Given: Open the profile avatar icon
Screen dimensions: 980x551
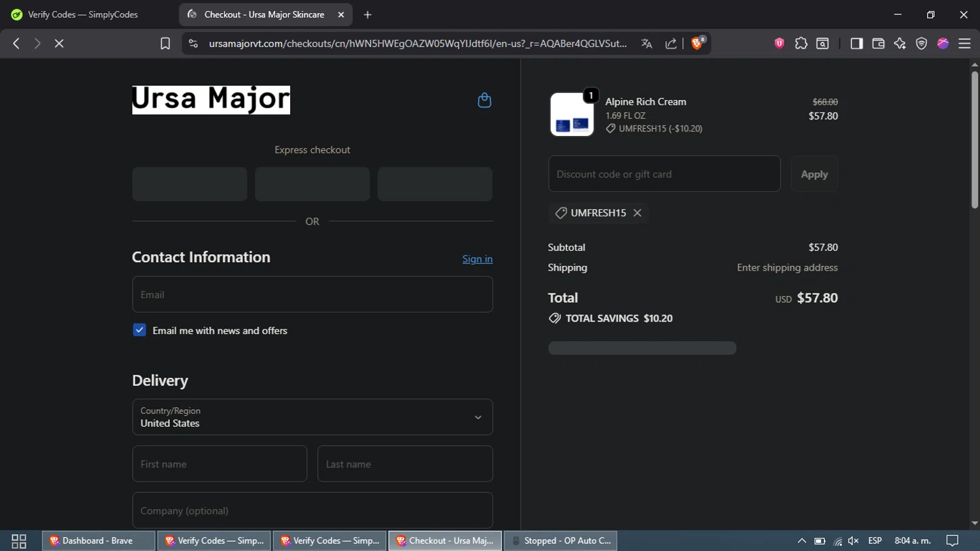Looking at the screenshot, I should [x=943, y=43].
